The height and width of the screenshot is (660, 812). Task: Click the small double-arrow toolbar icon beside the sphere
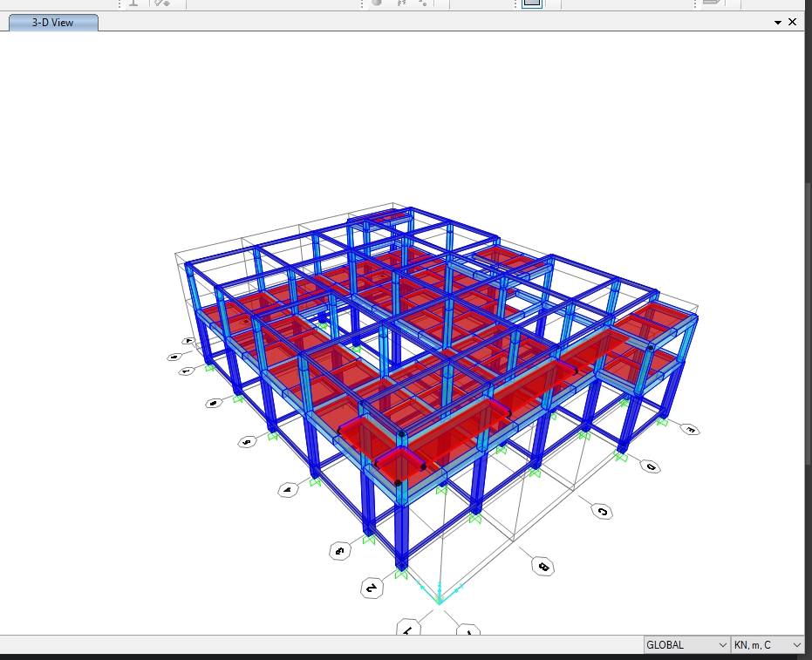click(400, 3)
